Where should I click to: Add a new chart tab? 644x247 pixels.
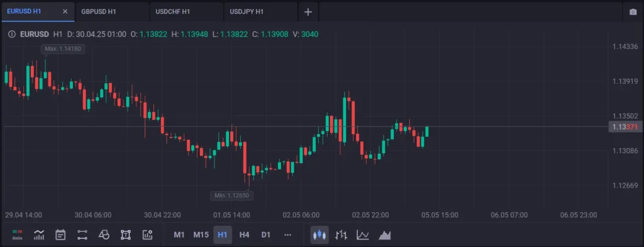point(308,12)
